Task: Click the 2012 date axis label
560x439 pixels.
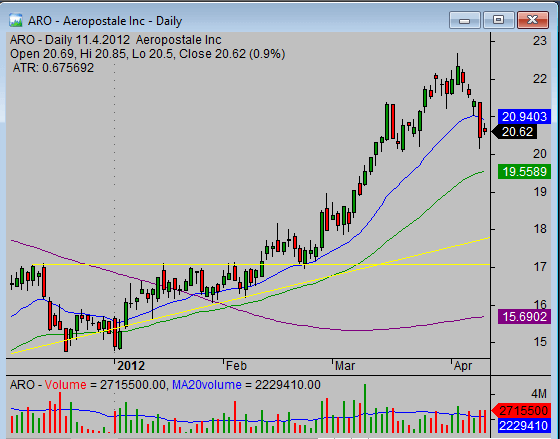Action: click(131, 366)
